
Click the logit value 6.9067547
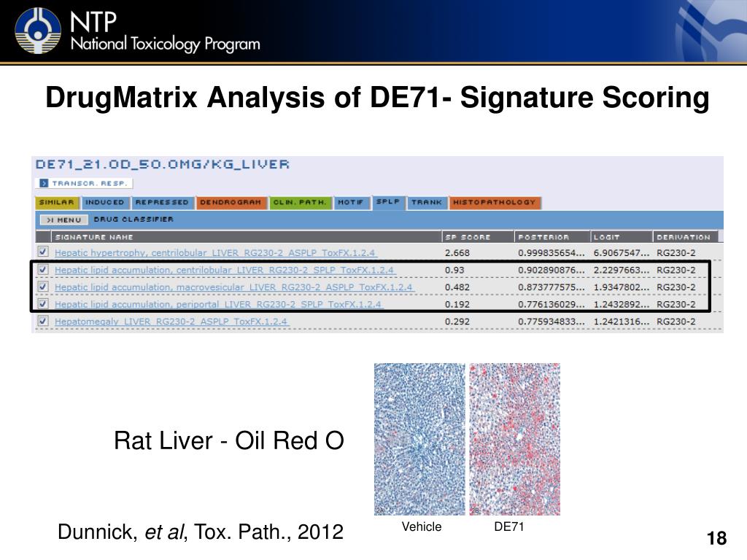coord(622,253)
